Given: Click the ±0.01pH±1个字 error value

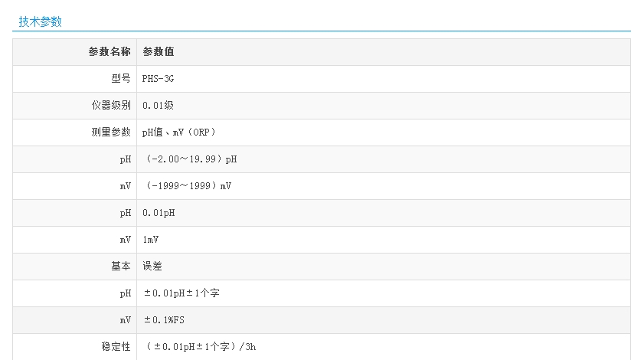Looking at the screenshot, I should 181,293.
